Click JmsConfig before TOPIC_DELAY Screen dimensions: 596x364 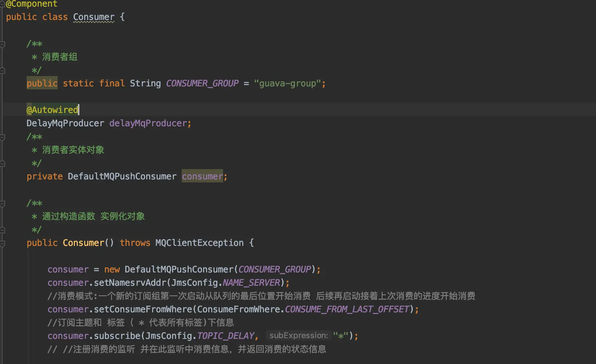pos(169,336)
